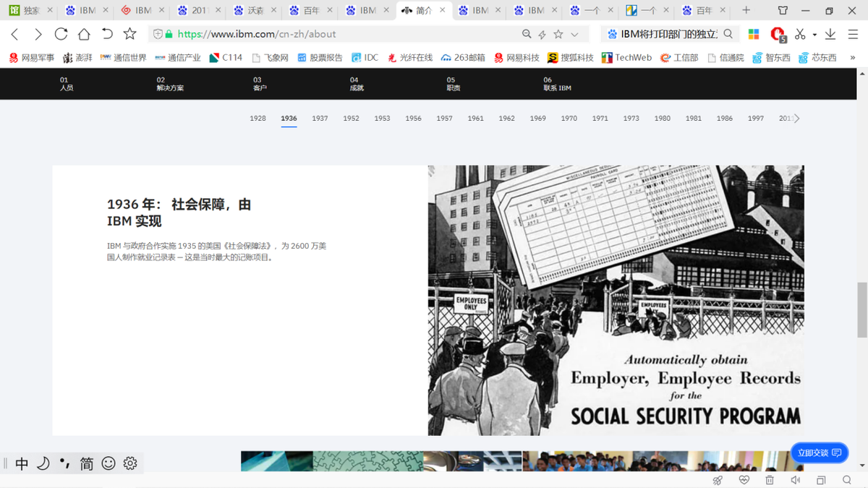Toggle Chinese/English input with the 中 icon
The image size is (868, 488).
click(21, 463)
